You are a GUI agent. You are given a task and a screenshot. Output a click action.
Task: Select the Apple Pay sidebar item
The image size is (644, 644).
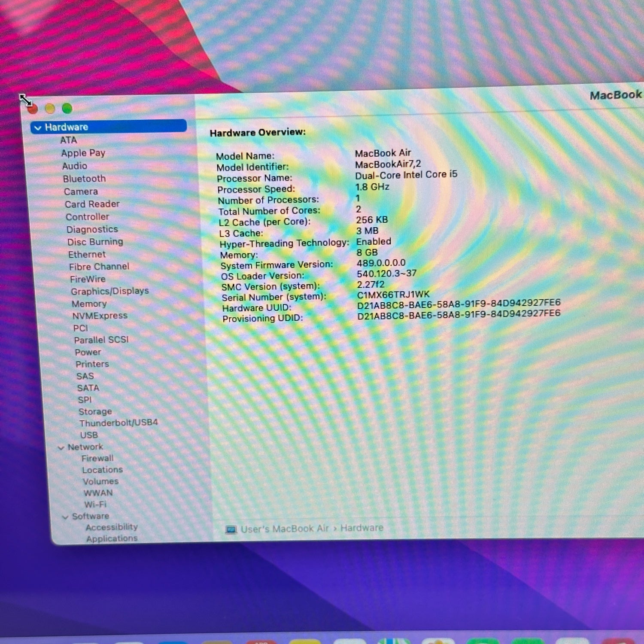pyautogui.click(x=83, y=153)
